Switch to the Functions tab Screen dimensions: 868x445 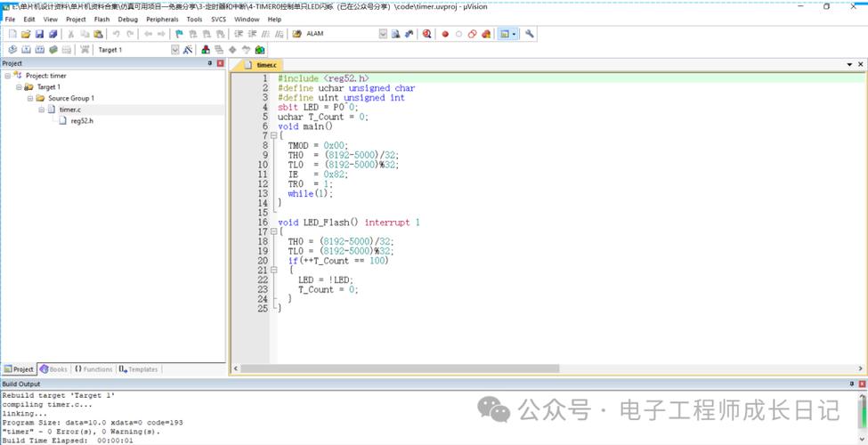coord(93,369)
